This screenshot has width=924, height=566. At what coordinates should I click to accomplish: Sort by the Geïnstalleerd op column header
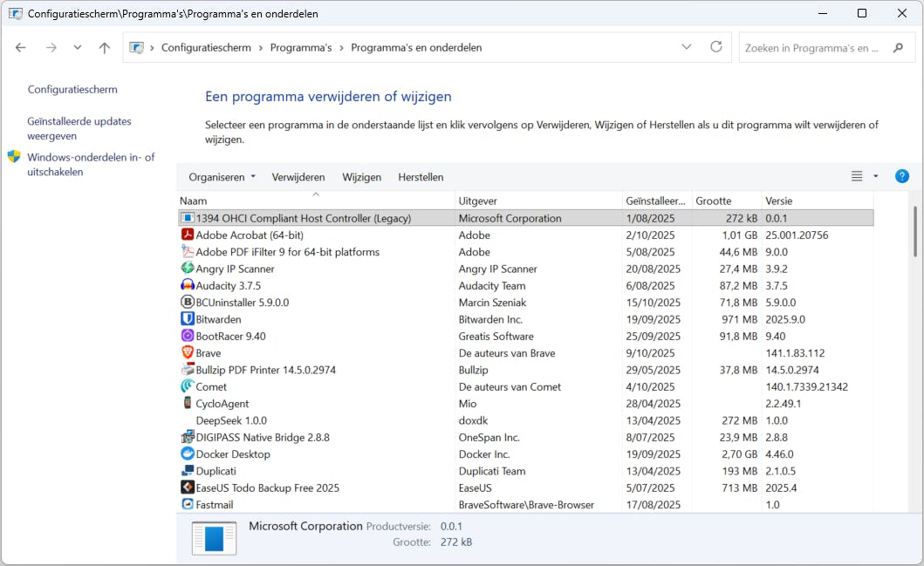[657, 201]
